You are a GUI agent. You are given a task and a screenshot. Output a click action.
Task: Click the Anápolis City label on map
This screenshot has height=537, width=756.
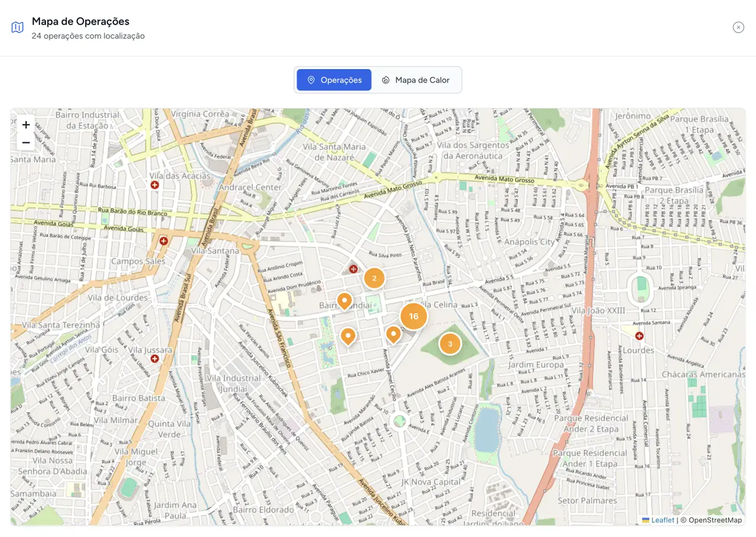530,242
